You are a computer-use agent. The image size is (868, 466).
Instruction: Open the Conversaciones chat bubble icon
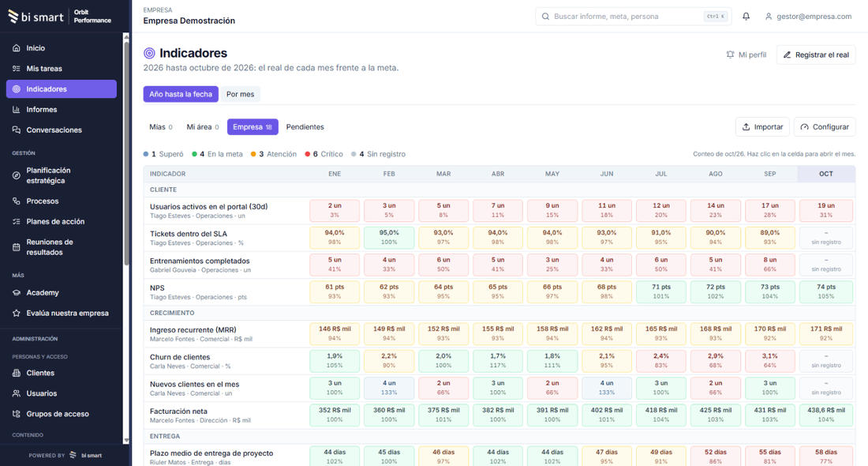click(17, 130)
